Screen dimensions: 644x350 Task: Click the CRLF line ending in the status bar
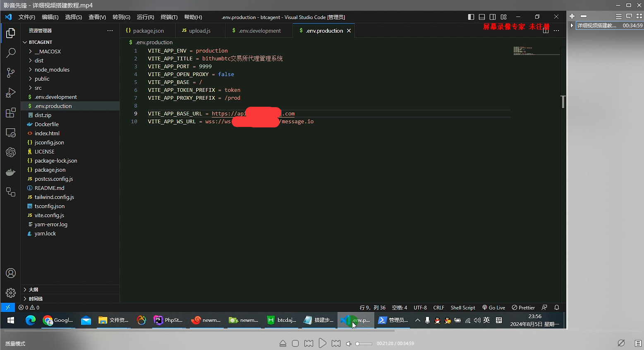coord(438,307)
